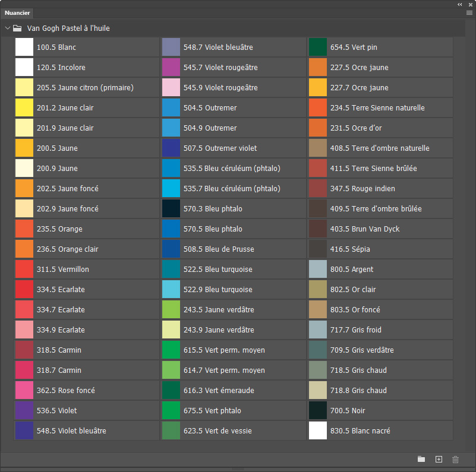Click the Van Gogh Pastel à l'huile group name
Viewport: 476px width, 472px height.
[x=68, y=28]
